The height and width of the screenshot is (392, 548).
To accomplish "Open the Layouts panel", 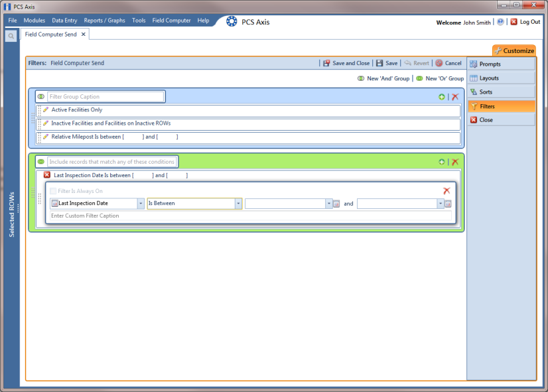I will coord(501,78).
